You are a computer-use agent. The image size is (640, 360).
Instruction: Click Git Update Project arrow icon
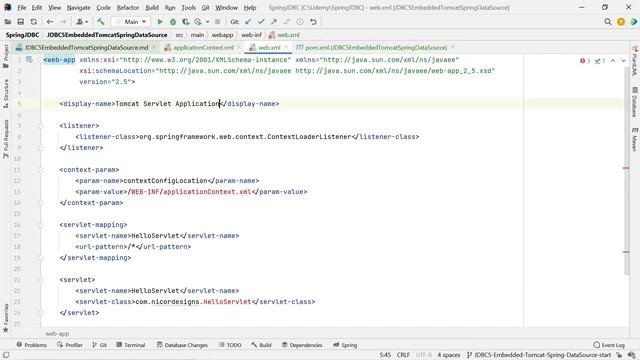point(248,22)
